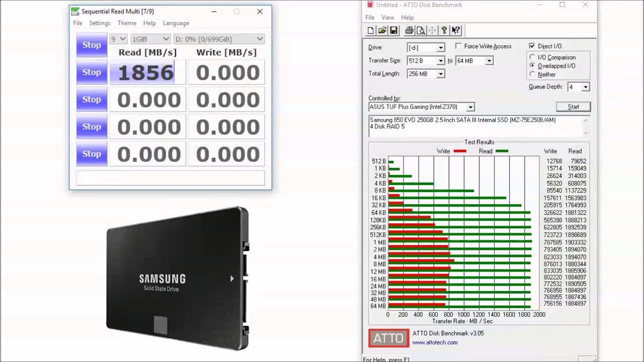Select the I/O Comparison radio button

(532, 57)
